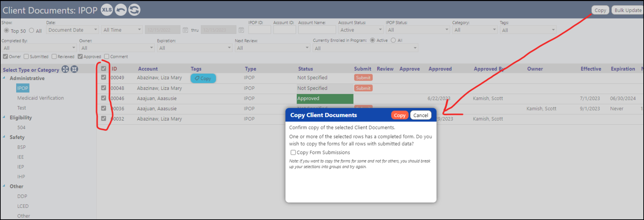The width and height of the screenshot is (644, 220).
Task: Toggle the Owner checkbox filter
Action: (x=5, y=56)
